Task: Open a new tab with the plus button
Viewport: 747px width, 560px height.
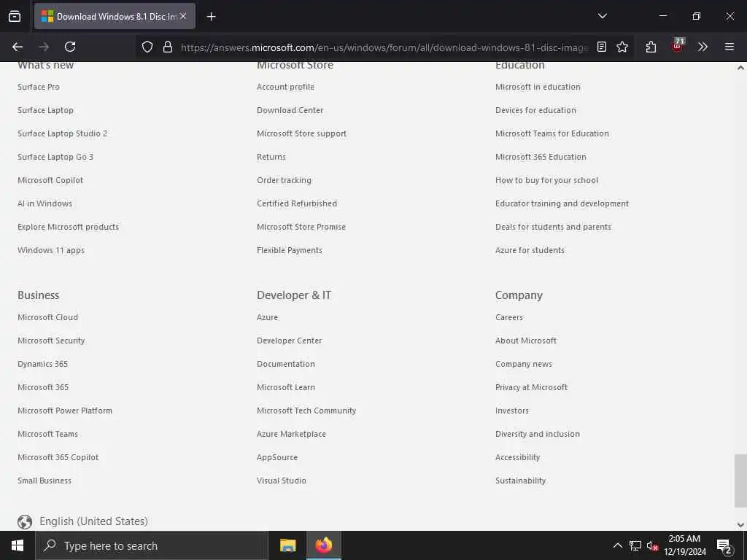Action: click(x=211, y=17)
